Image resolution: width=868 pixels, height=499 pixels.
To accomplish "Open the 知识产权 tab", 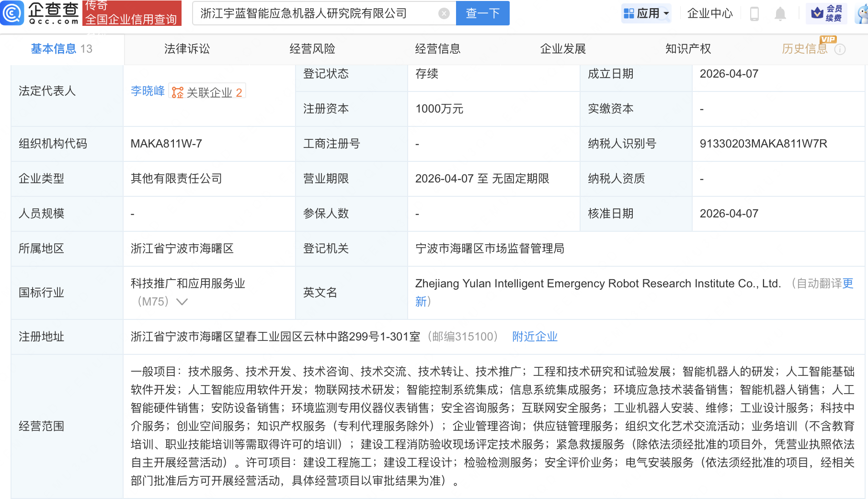I will (687, 48).
